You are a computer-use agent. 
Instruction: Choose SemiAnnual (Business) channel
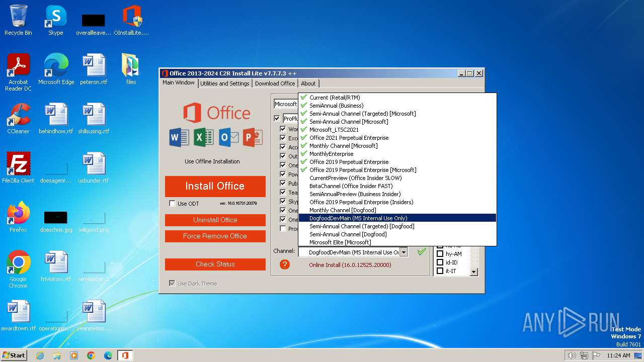pyautogui.click(x=397, y=106)
